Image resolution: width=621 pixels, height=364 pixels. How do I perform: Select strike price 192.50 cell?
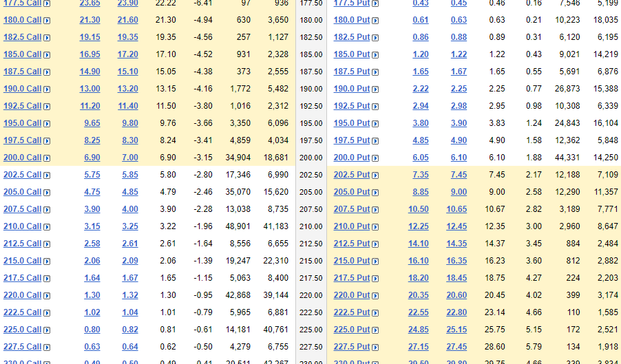point(311,107)
